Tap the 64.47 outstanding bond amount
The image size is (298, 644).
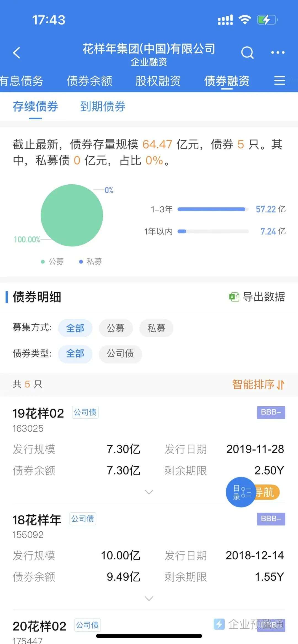(x=157, y=144)
